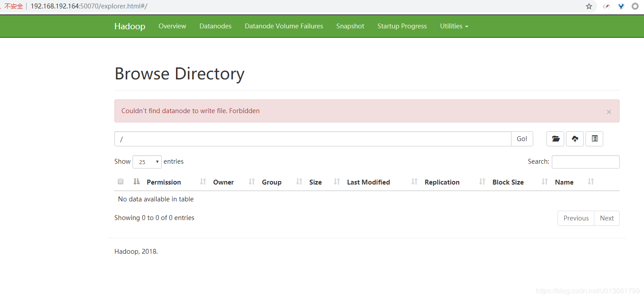Sort table by Replication column

442,182
